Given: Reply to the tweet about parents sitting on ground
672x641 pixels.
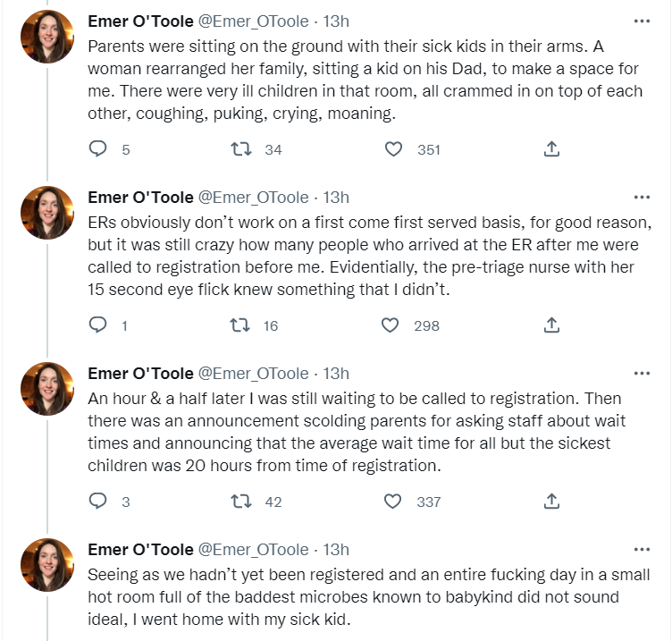Looking at the screenshot, I should point(98,149).
